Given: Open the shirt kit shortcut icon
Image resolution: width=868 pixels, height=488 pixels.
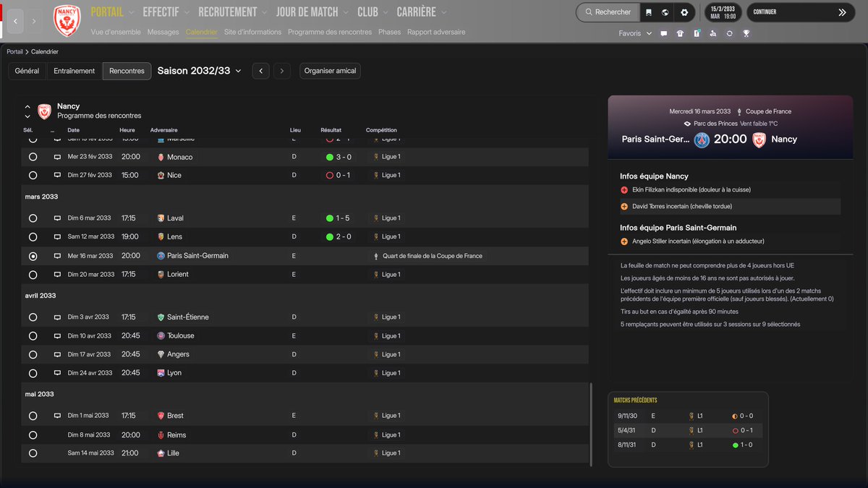Looking at the screenshot, I should (x=680, y=33).
